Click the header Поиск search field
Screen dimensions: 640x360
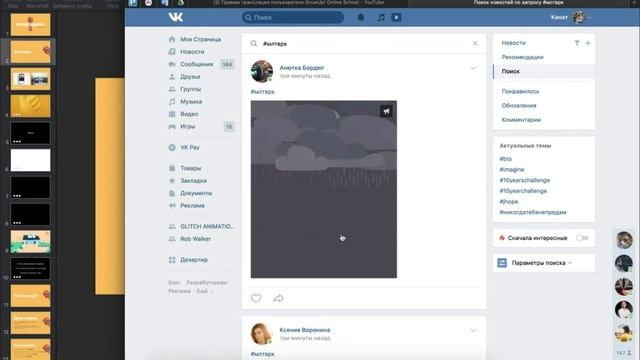(x=293, y=17)
